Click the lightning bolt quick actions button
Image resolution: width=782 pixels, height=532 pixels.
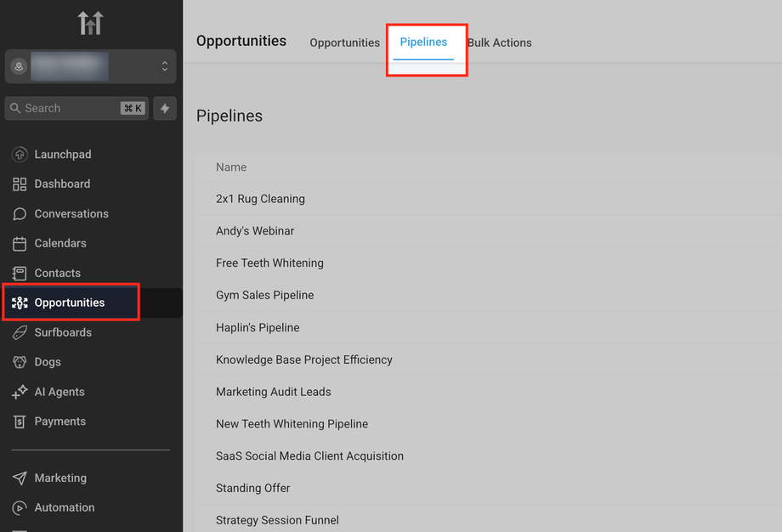click(x=165, y=109)
